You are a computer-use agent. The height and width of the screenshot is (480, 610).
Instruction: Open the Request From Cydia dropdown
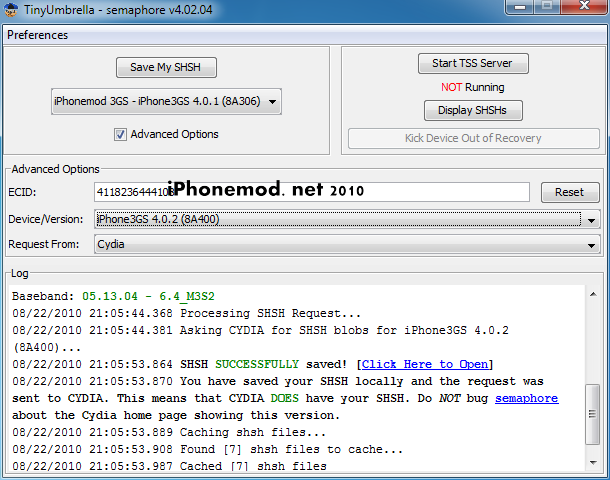347,245
